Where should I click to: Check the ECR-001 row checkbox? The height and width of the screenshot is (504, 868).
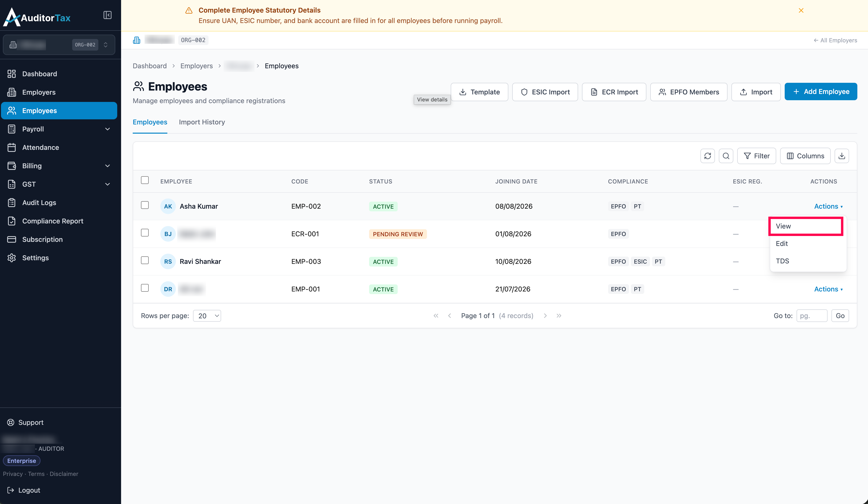coord(145,233)
